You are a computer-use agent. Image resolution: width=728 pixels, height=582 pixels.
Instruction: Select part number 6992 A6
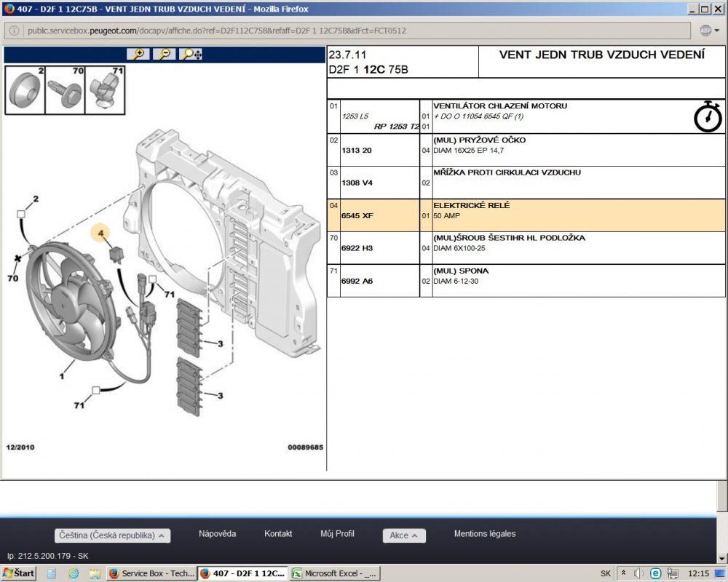[x=357, y=282]
